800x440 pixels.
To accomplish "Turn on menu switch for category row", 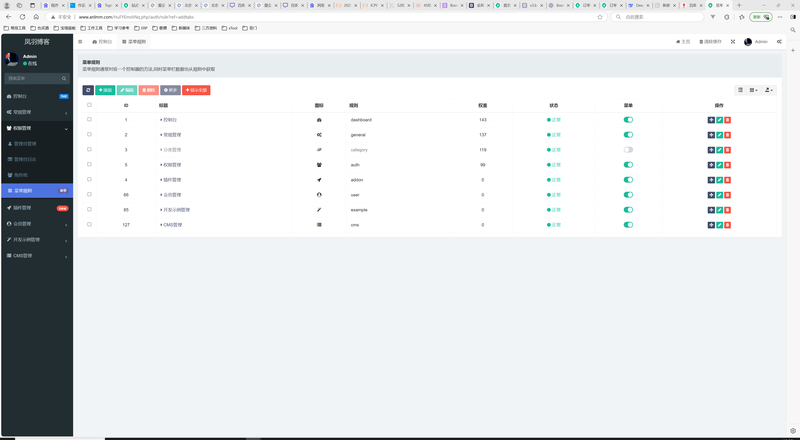I will [628, 150].
